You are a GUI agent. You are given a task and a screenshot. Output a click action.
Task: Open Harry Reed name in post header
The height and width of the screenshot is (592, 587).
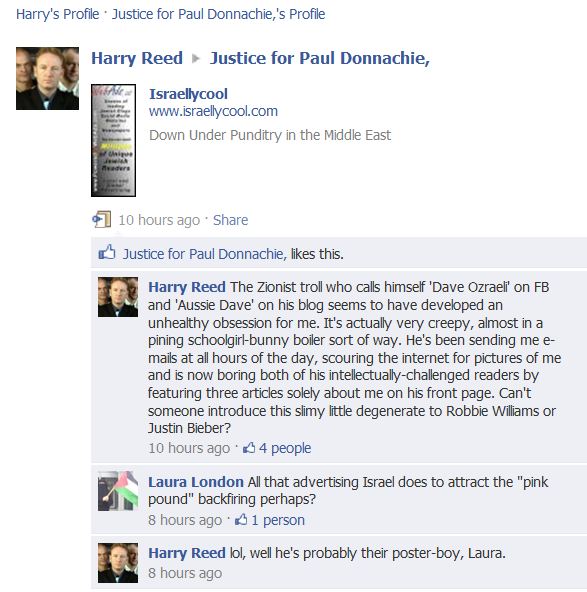(137, 59)
